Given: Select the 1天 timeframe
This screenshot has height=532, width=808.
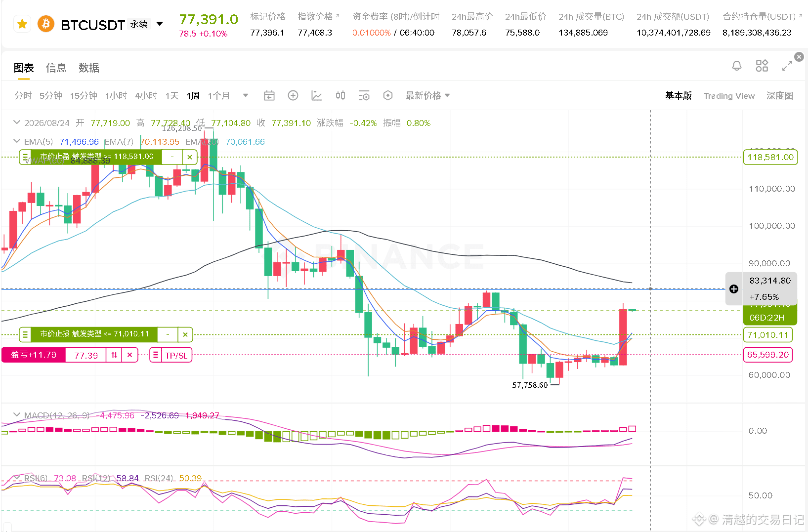Looking at the screenshot, I should 172,95.
